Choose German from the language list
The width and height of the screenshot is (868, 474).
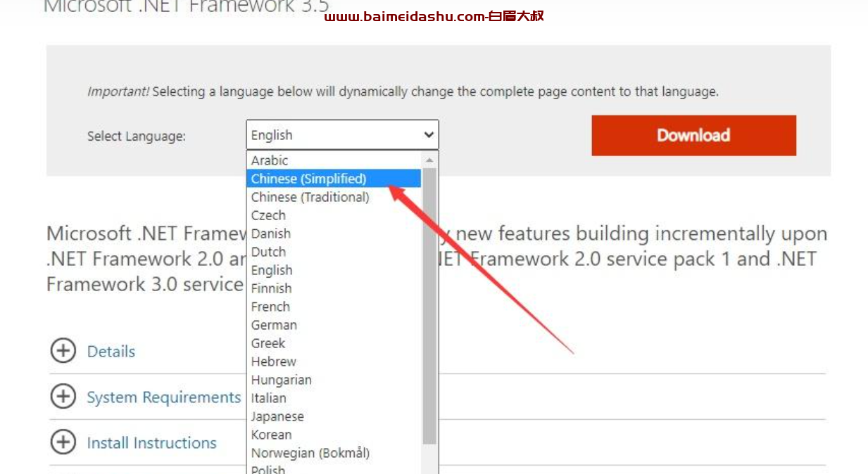pos(334,325)
